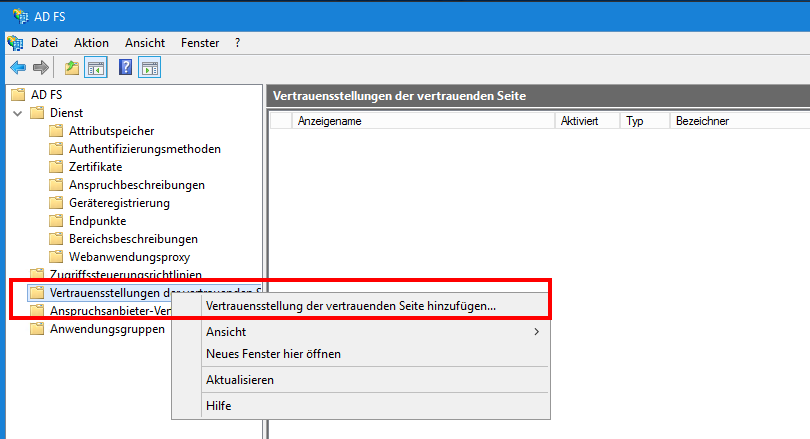Select Anwendungsgruppen in the tree
The image size is (810, 439).
[107, 329]
